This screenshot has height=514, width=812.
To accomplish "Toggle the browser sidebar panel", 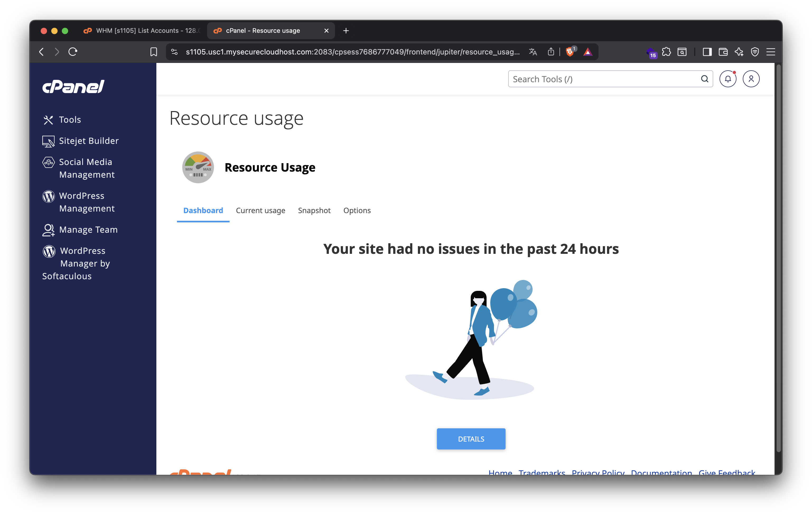I will 707,52.
